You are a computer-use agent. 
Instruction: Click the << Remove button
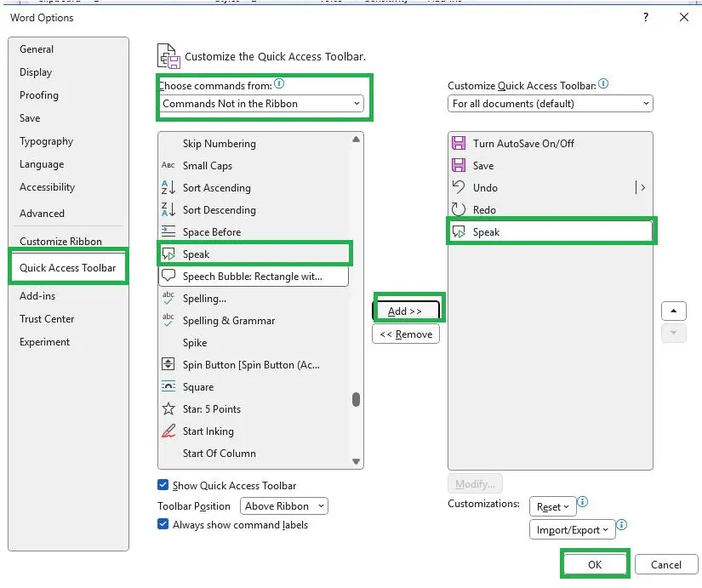click(x=406, y=334)
